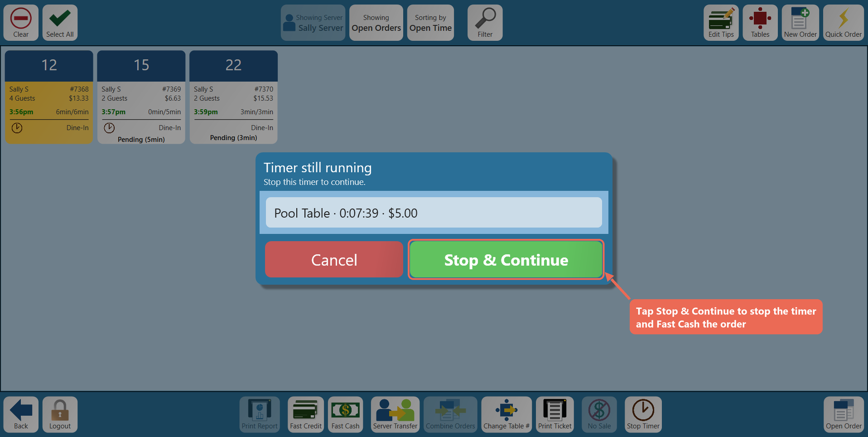Image resolution: width=868 pixels, height=437 pixels.
Task: Choose Fast Cash payment
Action: pyautogui.click(x=345, y=414)
